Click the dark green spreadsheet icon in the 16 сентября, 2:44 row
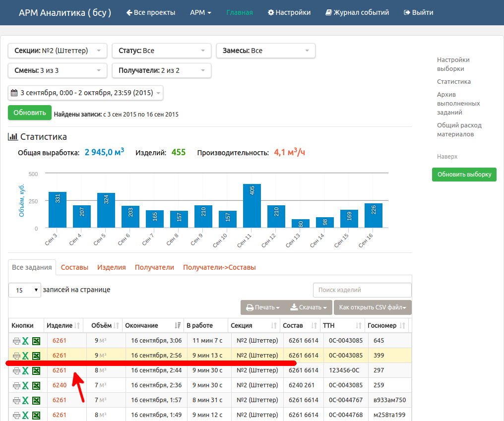Screen dimensions: 504x421 [36, 370]
